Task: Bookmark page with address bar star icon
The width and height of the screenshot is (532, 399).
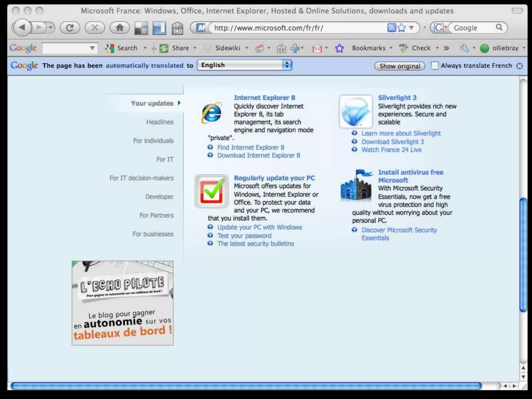Action: [x=402, y=27]
